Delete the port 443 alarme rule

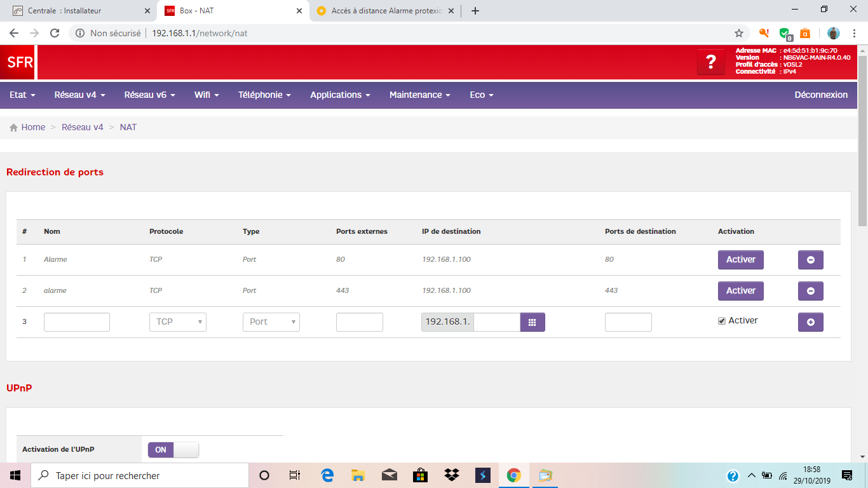[x=810, y=291]
